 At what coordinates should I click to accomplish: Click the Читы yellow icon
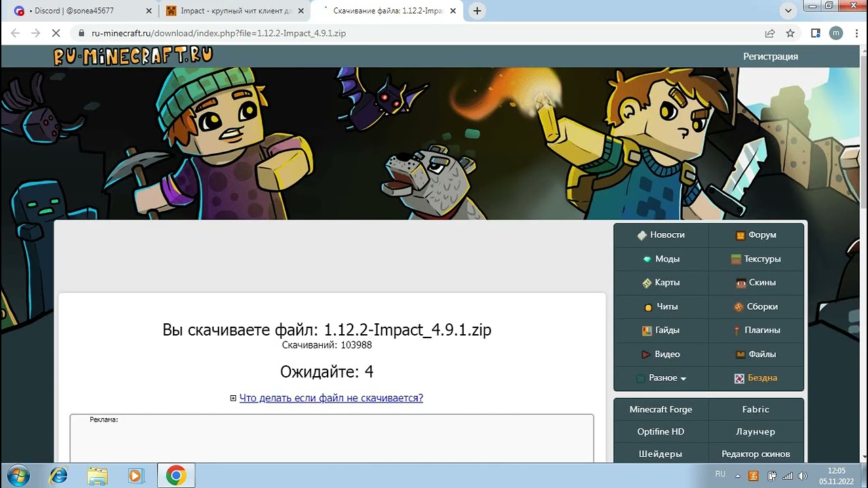click(x=648, y=307)
